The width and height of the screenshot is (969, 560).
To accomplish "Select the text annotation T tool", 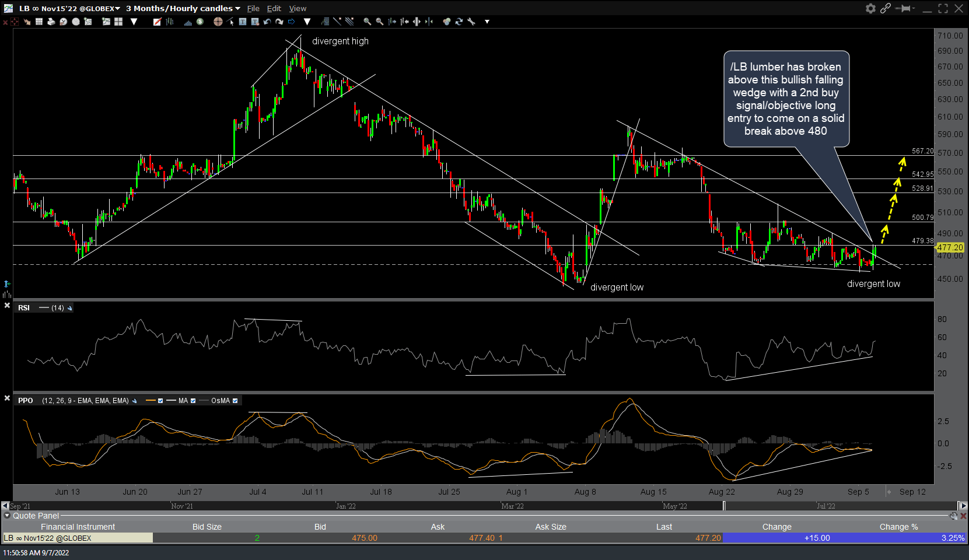I will pos(242,22).
